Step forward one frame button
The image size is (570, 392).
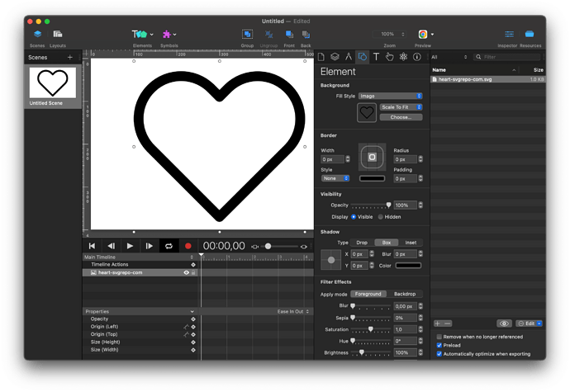coord(149,246)
